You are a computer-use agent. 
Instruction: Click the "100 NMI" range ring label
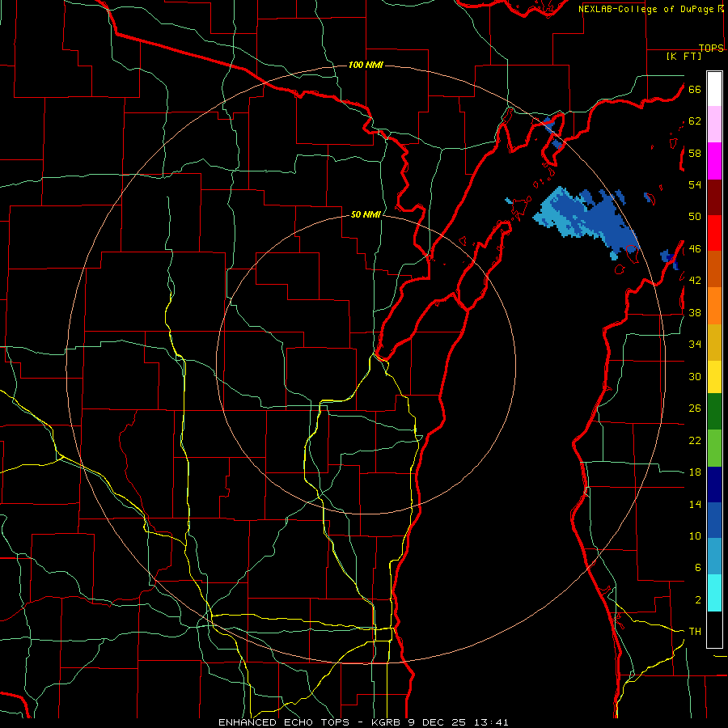tap(366, 65)
